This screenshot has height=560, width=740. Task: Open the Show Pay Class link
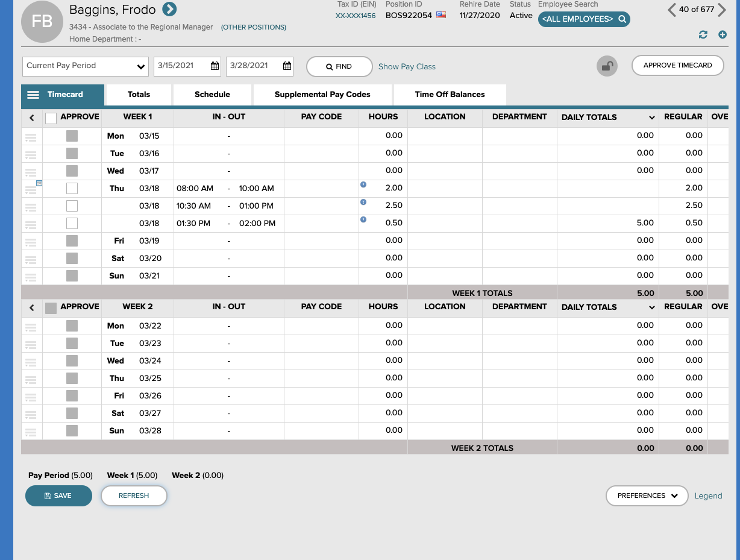[407, 66]
